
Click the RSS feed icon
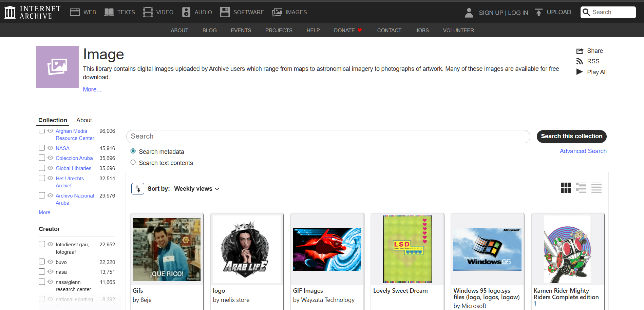pyautogui.click(x=580, y=61)
